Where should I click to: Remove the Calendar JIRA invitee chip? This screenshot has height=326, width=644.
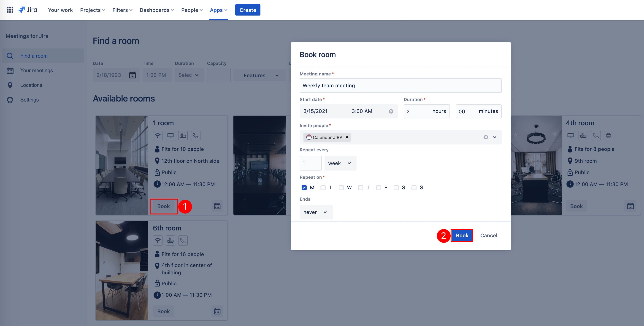click(347, 137)
